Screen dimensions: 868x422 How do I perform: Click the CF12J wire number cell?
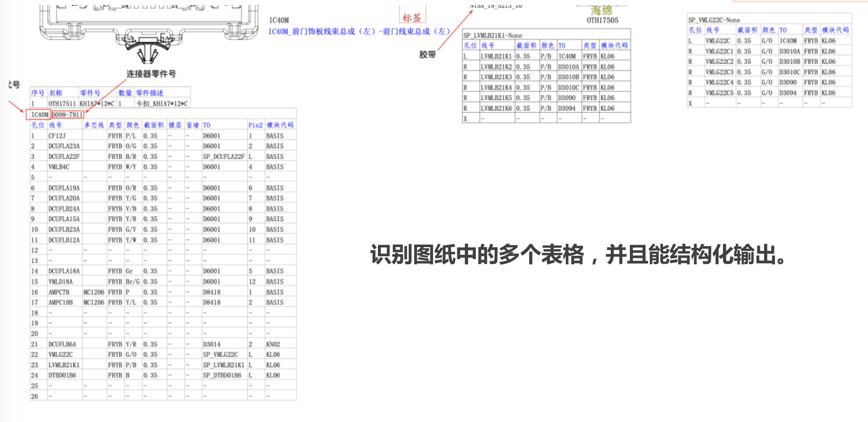click(x=57, y=136)
